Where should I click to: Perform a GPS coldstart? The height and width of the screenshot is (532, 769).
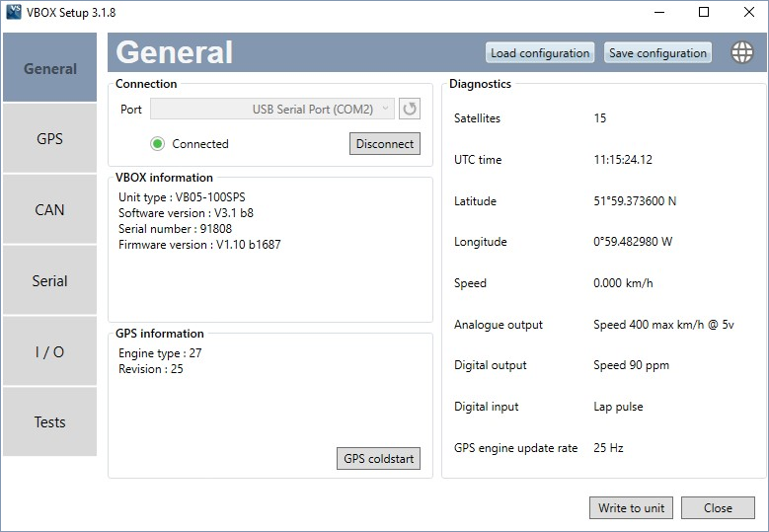[379, 458]
